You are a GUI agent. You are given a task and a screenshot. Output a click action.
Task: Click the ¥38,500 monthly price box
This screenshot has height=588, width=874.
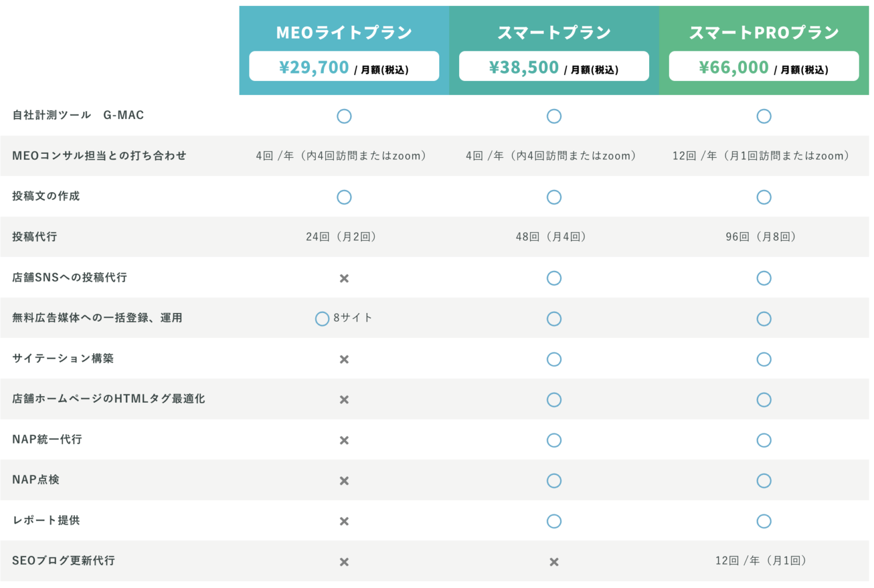tap(554, 66)
